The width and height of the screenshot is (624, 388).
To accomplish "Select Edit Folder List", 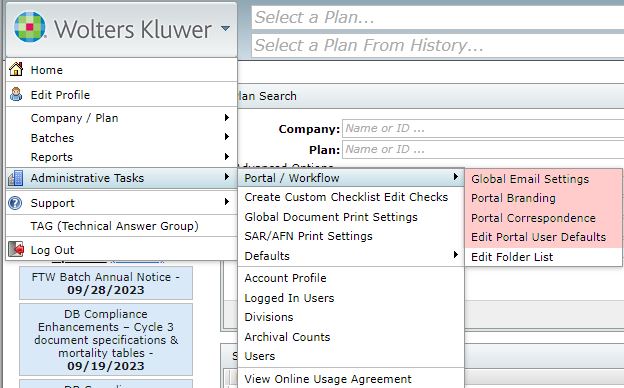I will click(543, 257).
